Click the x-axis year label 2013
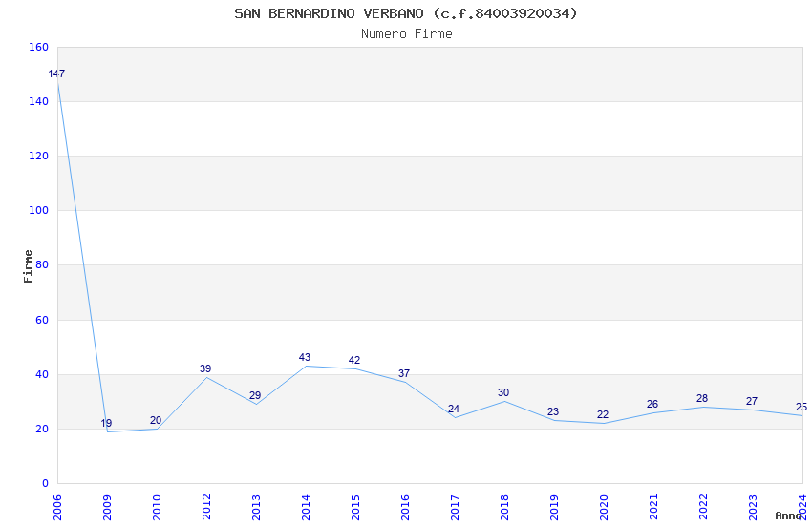The height and width of the screenshot is (525, 812). [256, 508]
